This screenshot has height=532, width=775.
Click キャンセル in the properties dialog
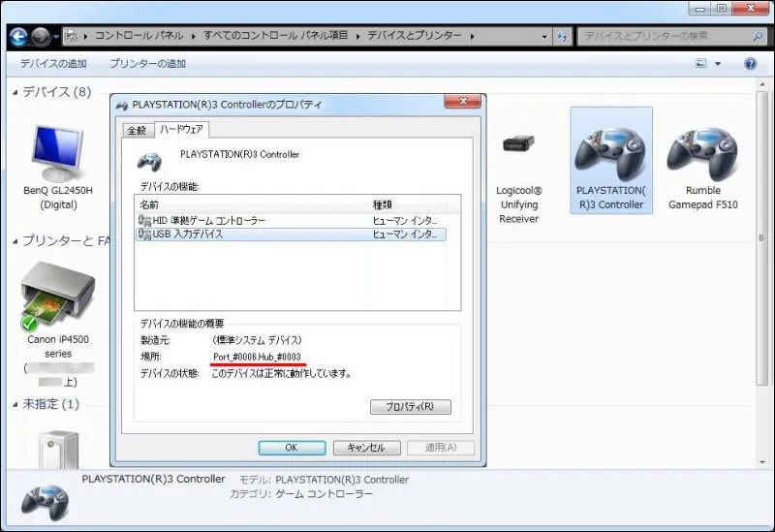click(x=366, y=448)
